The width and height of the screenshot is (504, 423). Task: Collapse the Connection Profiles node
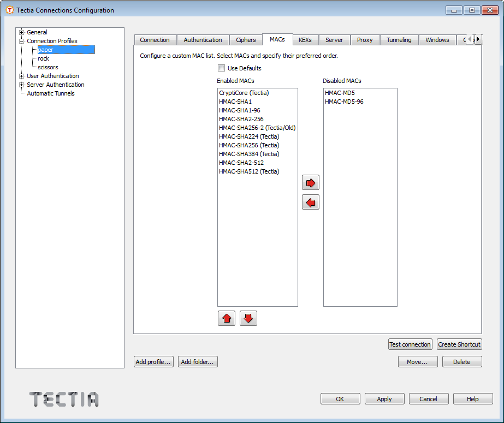tap(21, 41)
